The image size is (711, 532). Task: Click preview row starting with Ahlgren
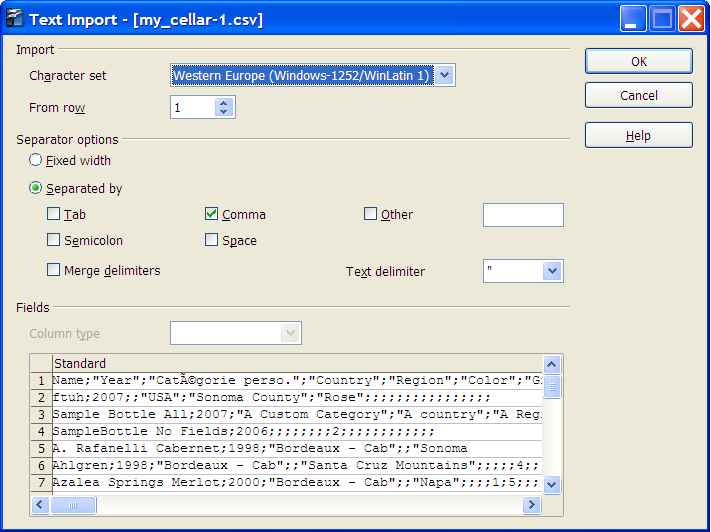(x=297, y=465)
